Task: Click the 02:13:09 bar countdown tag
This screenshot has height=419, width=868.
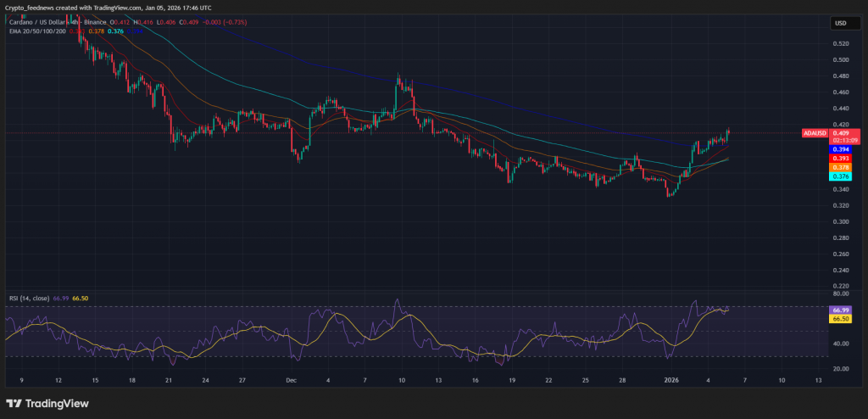Action: (844, 140)
